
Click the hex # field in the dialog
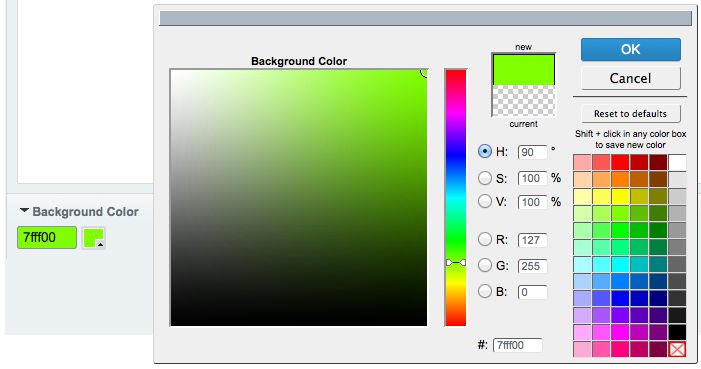pos(517,345)
